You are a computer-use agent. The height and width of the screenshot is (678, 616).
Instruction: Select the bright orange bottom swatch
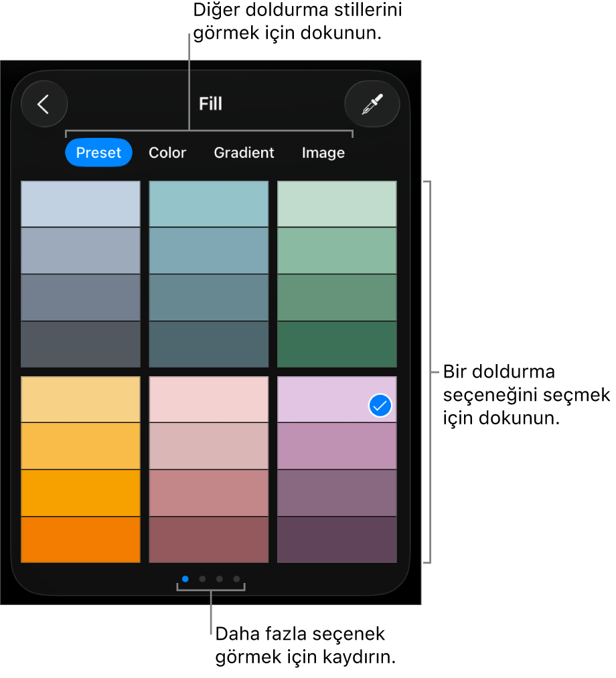tap(80, 539)
